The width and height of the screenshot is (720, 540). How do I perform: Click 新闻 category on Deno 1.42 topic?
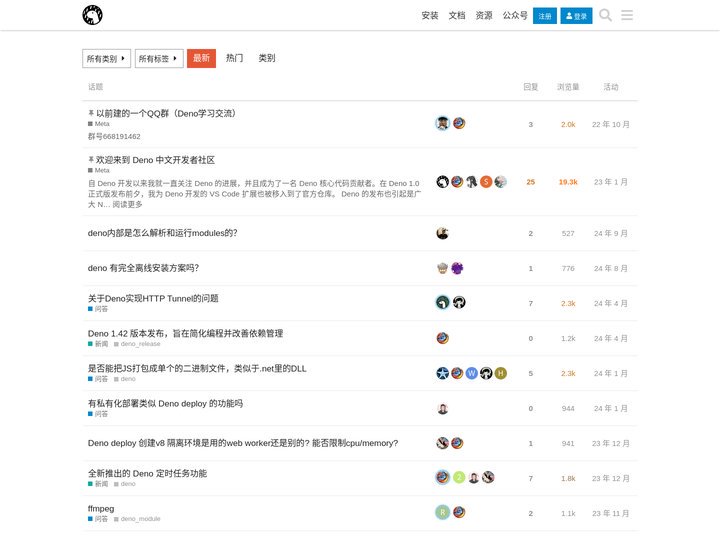(x=98, y=344)
